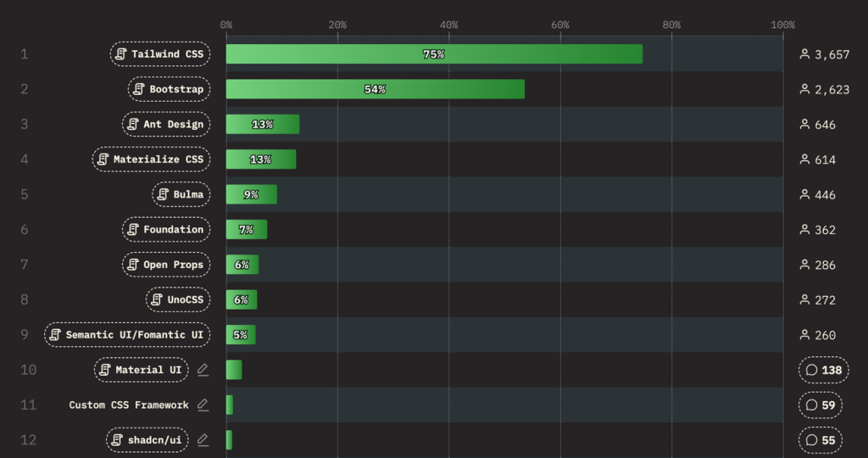The image size is (868, 458).
Task: Click the person icon beside 3,657
Action: pos(805,53)
